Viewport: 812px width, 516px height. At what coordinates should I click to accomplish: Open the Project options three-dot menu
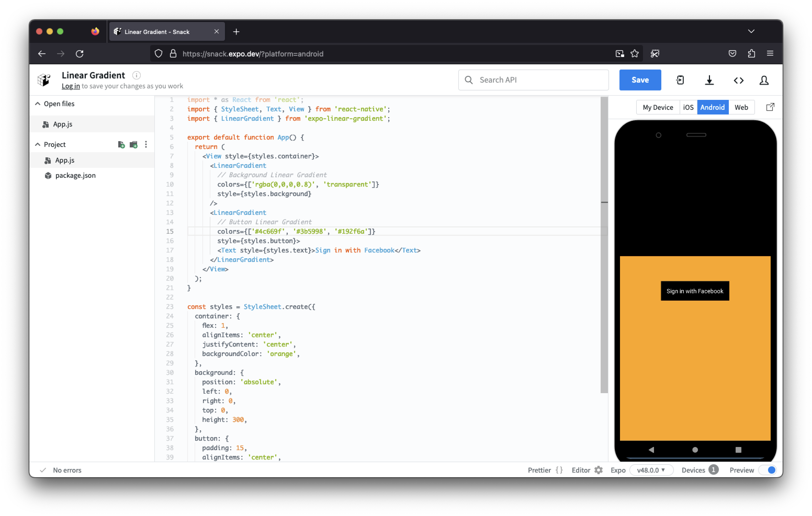coord(146,145)
